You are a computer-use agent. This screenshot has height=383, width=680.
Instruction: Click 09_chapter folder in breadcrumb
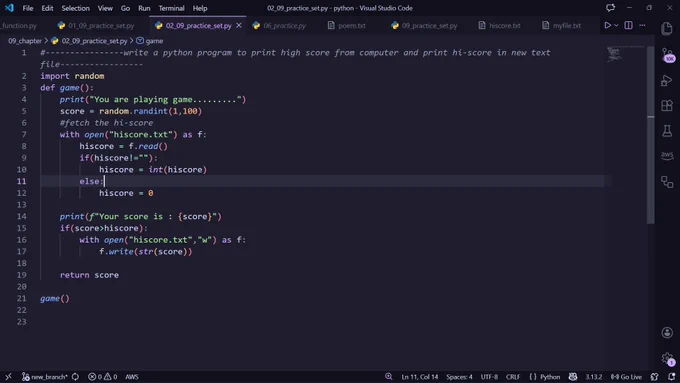coord(25,41)
